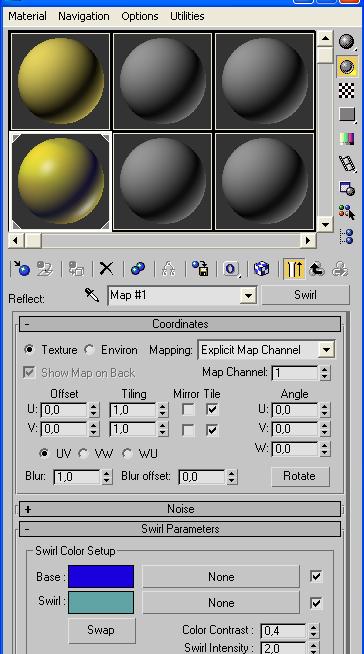Open the material editor Options icon
The width and height of the screenshot is (364, 654).
347,189
